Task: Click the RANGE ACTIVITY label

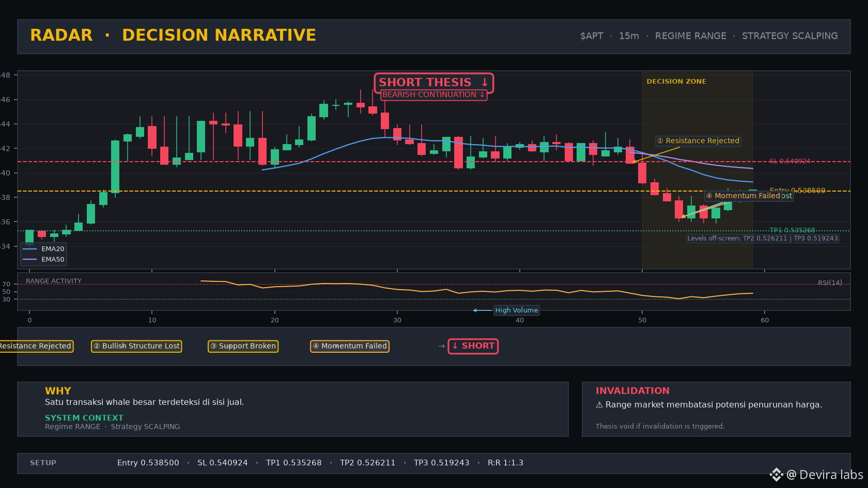Action: (54, 281)
